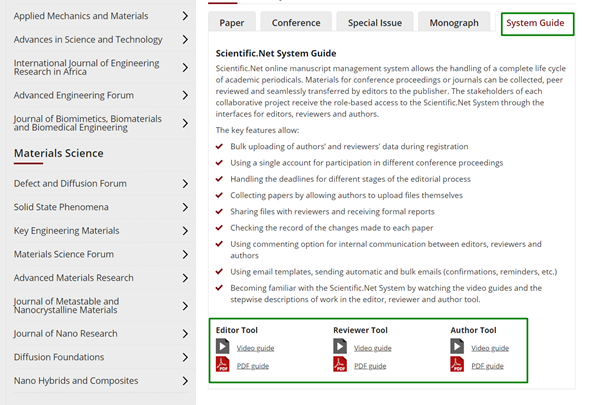Expand Advances in Science and Technology chevron

pos(185,39)
